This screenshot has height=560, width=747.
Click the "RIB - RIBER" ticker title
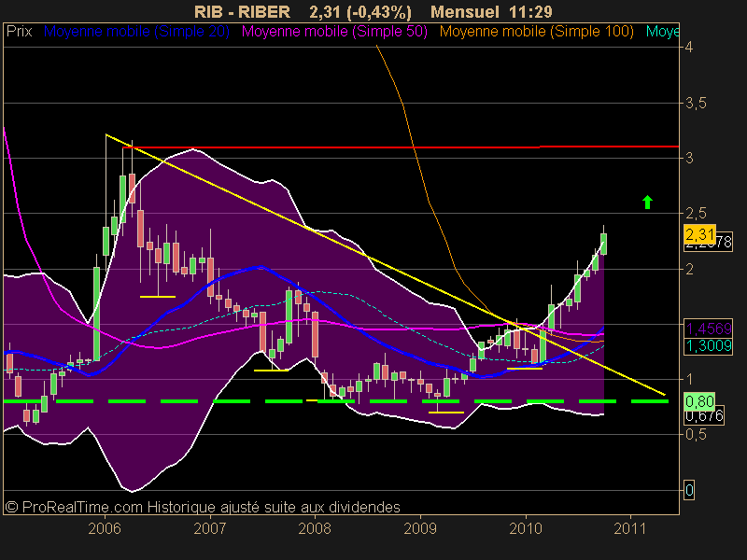[242, 12]
